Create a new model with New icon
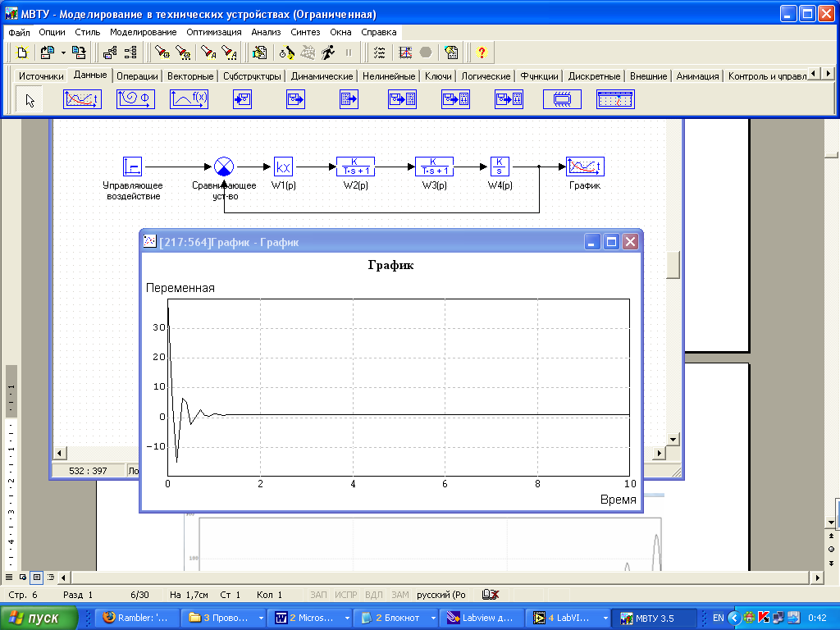 pos(22,52)
